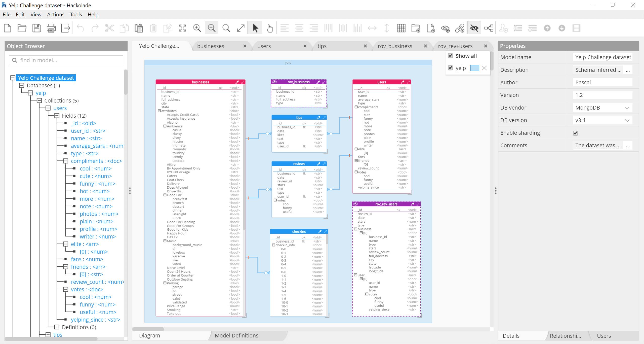Toggle the grid display icon

click(x=401, y=28)
